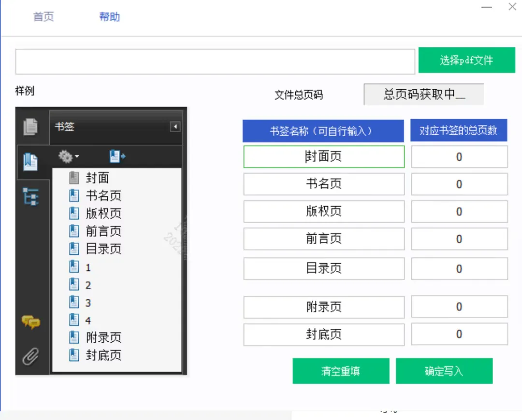Click the PDF file path input field
The width and height of the screenshot is (522, 420).
click(215, 61)
